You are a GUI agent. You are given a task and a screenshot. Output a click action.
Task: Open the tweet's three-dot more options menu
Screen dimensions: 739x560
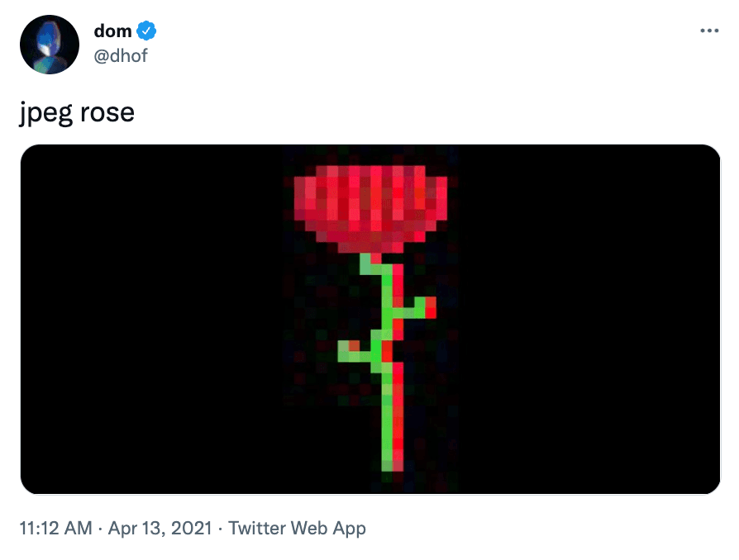709,31
